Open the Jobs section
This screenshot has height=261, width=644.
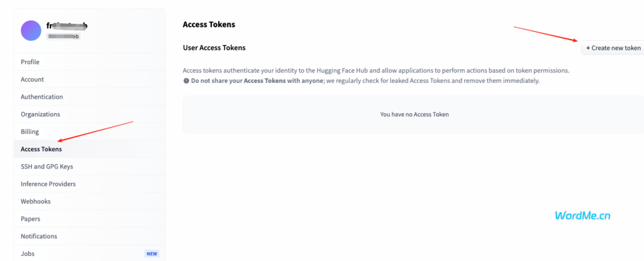click(x=89, y=253)
